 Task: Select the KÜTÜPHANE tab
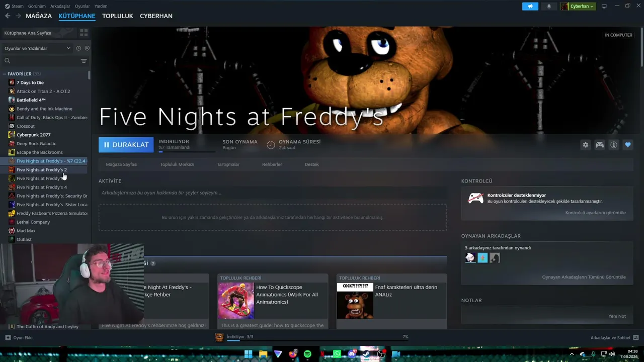point(77,16)
